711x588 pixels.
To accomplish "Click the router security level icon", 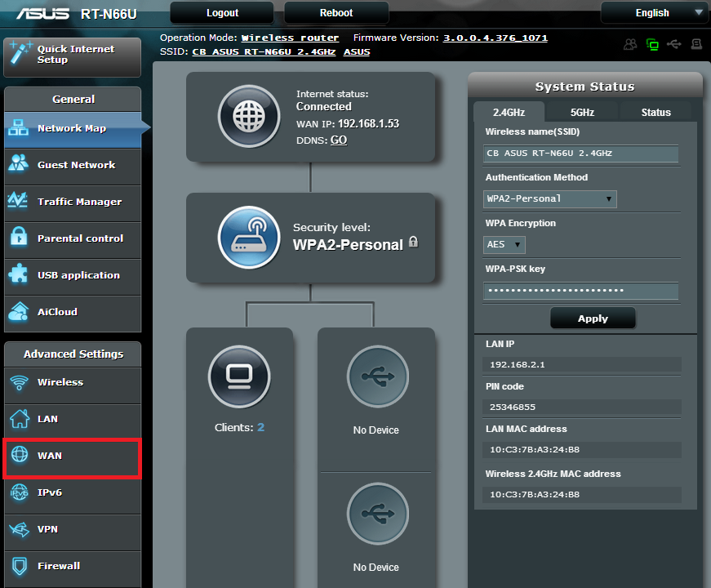I will tap(249, 238).
